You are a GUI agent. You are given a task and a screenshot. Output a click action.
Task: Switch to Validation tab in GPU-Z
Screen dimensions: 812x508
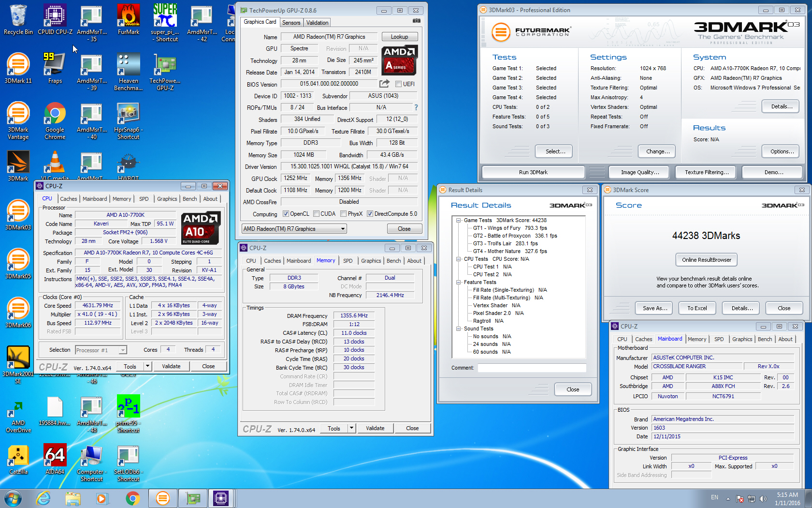317,23
